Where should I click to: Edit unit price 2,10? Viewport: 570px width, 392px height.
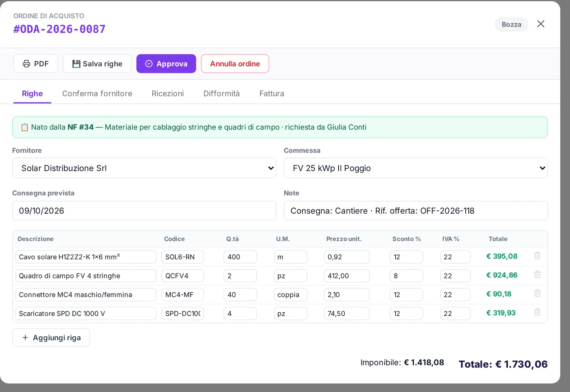(347, 295)
